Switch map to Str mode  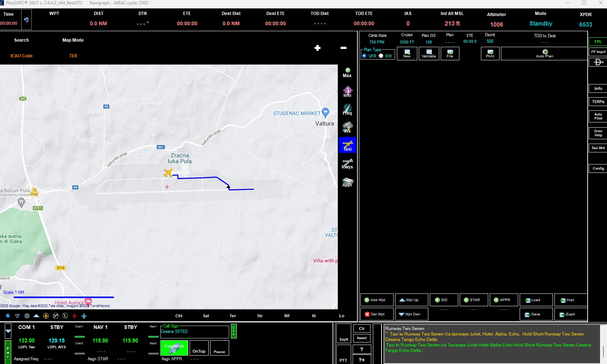coord(260,316)
